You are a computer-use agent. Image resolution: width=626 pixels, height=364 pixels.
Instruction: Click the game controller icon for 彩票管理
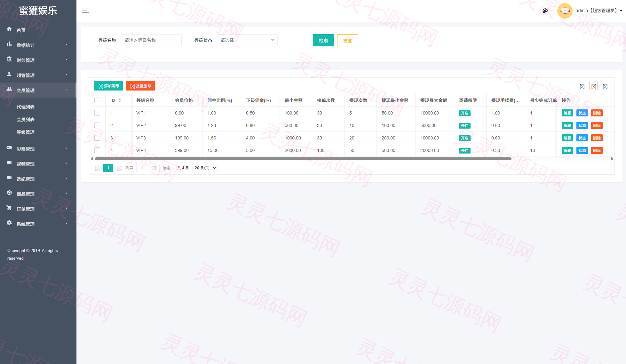pyautogui.click(x=9, y=148)
